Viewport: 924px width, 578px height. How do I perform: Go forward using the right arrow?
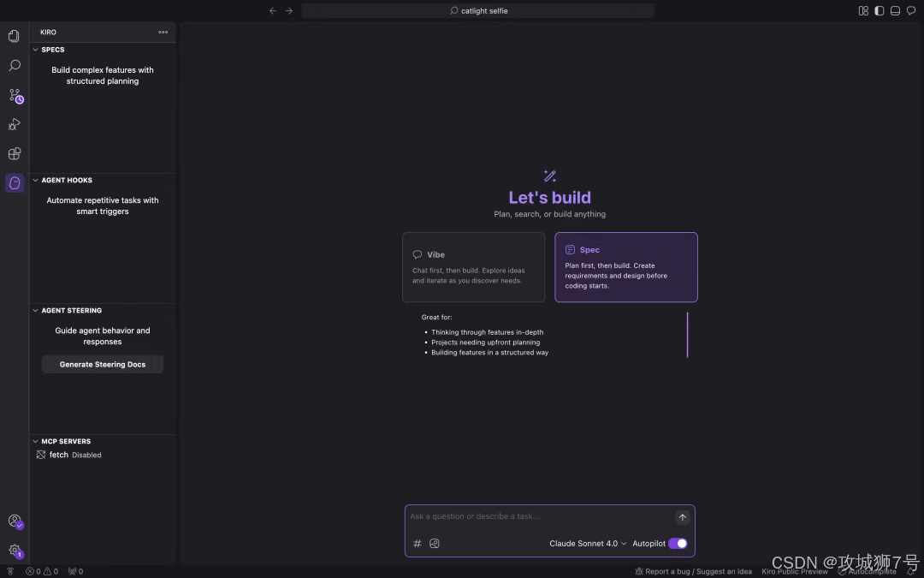click(x=289, y=10)
